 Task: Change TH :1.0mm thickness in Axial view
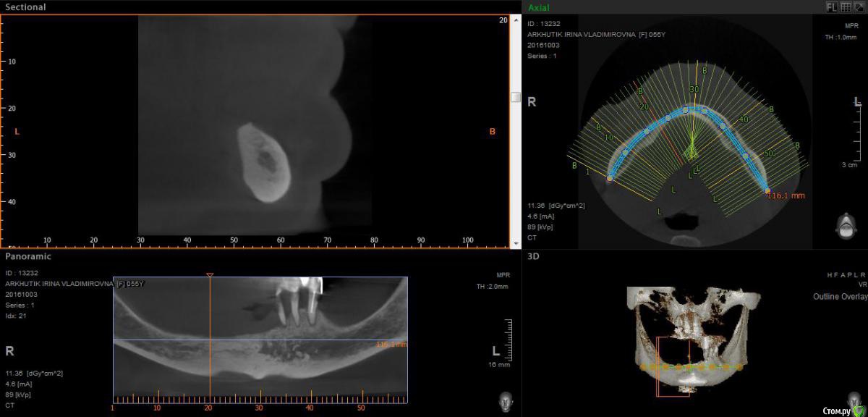(840, 36)
